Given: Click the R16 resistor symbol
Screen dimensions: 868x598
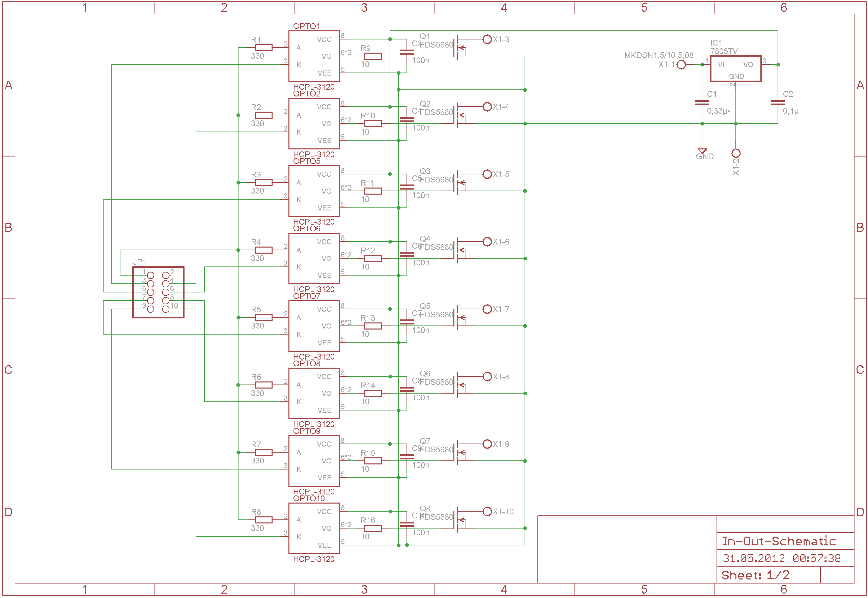Looking at the screenshot, I should tap(373, 528).
